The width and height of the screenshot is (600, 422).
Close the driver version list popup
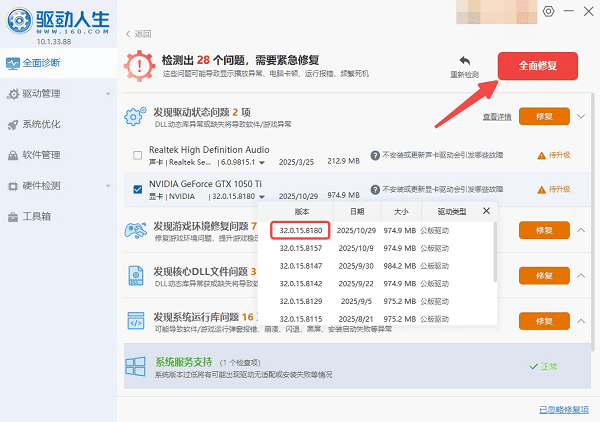(487, 211)
